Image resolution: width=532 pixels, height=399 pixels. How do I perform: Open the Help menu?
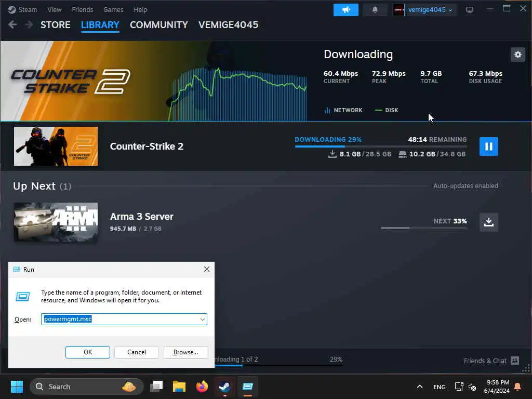[140, 9]
